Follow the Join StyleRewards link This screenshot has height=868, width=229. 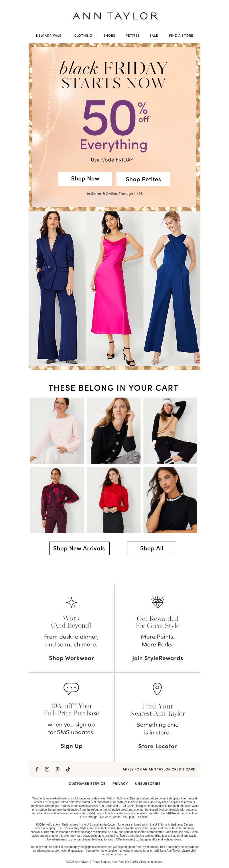[157, 658]
